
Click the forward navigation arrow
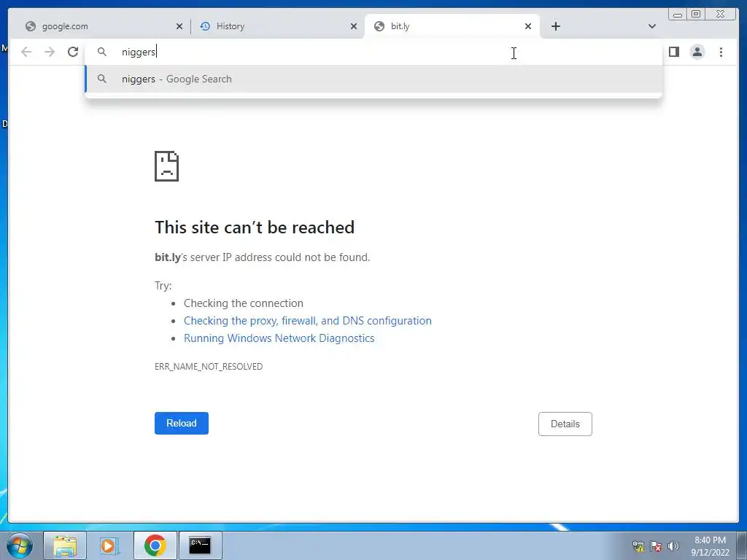[50, 52]
